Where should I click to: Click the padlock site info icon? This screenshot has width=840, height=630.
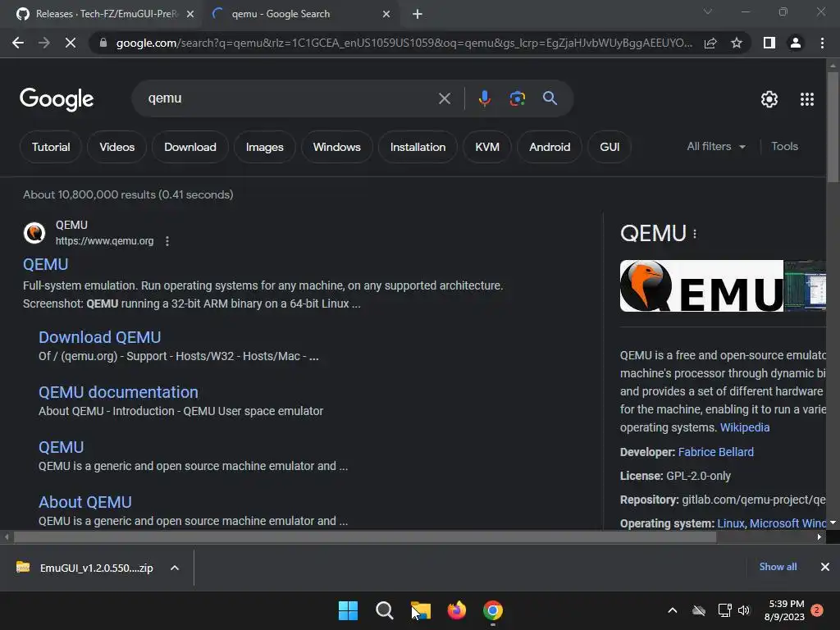click(x=103, y=43)
